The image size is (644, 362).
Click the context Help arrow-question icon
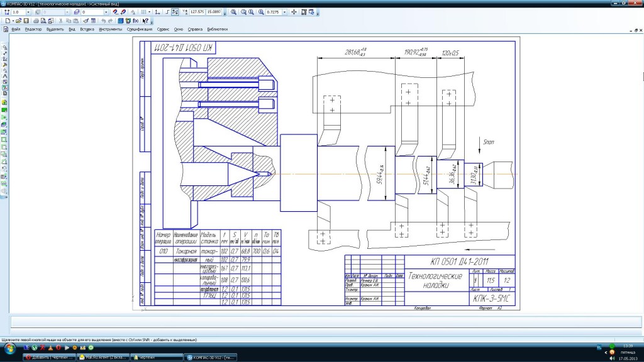(x=145, y=21)
